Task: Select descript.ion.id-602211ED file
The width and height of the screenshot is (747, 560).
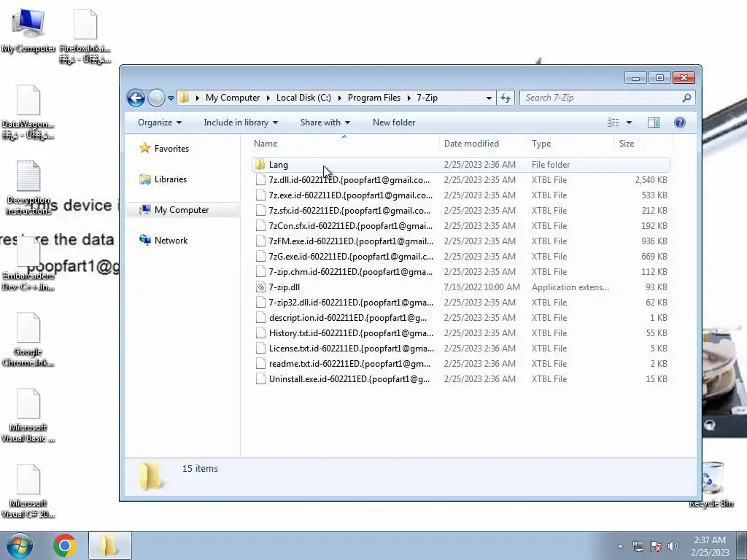Action: 460,318
